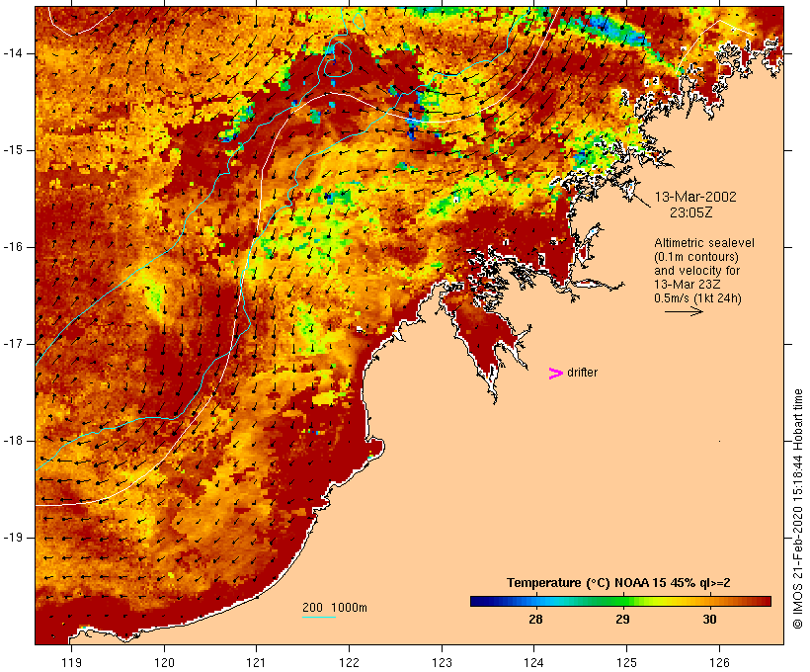This screenshot has width=810, height=672.
Task: Click the date text '13-Mar-2002'
Action: click(695, 197)
